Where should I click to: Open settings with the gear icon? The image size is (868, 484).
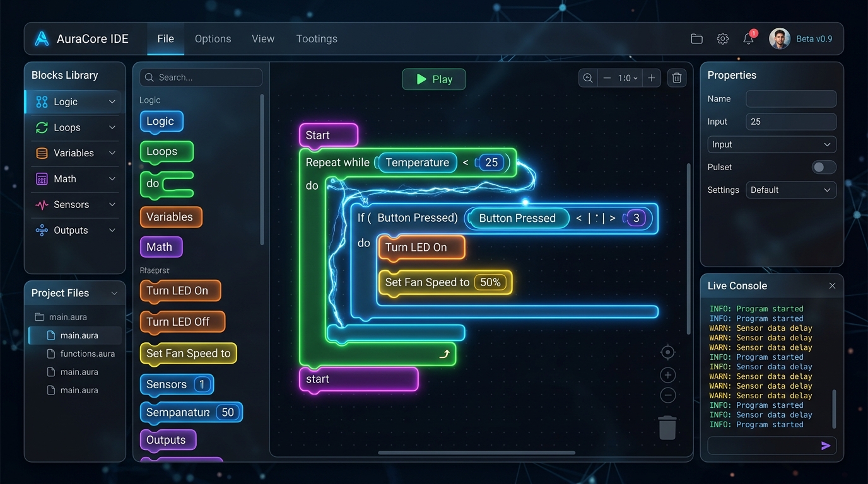(x=723, y=39)
